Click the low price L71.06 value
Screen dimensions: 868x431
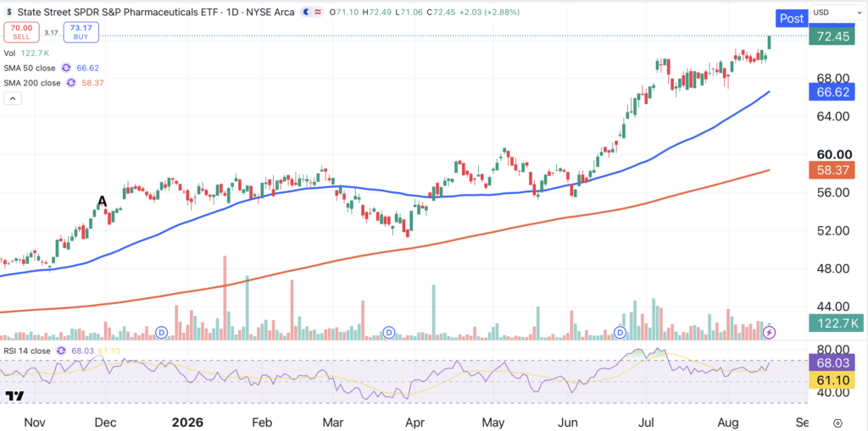tap(406, 12)
